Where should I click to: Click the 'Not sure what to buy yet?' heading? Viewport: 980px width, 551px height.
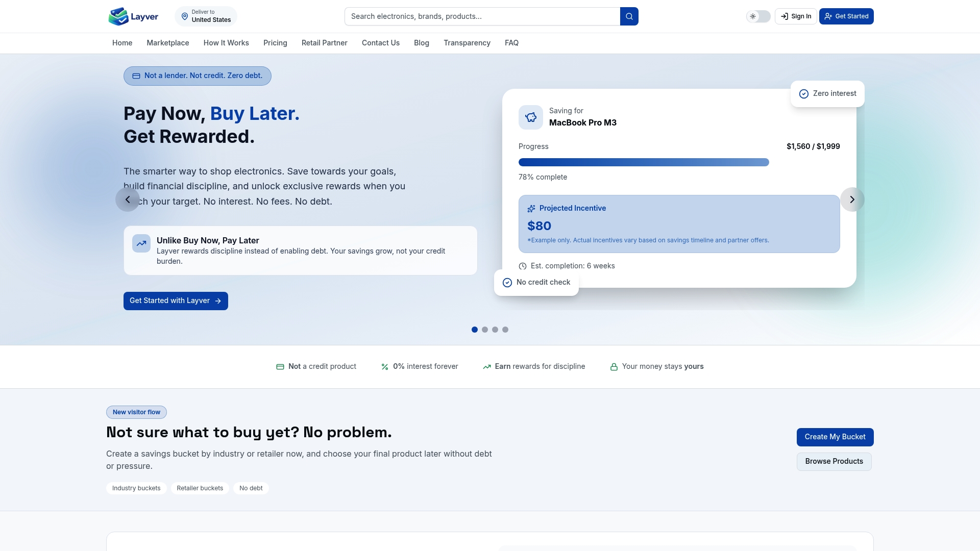point(249,433)
